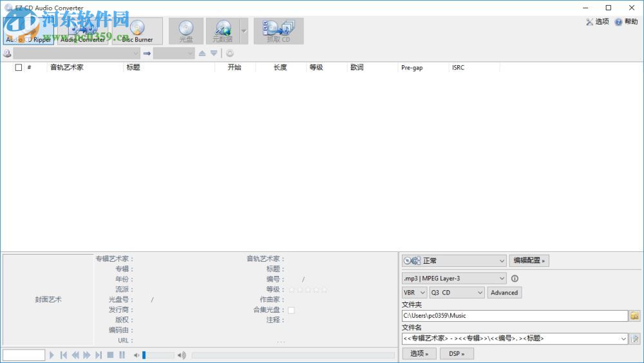Open the Q3 CD quality dropdown

457,293
